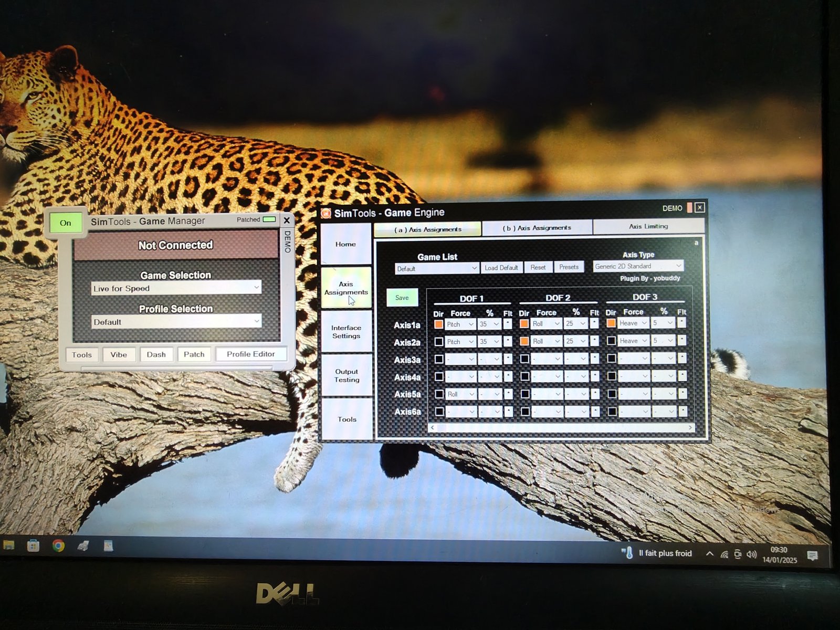Screen dimensions: 840x630
Task: Open Axis2a DOF 2 Force dropdown
Action: point(547,341)
